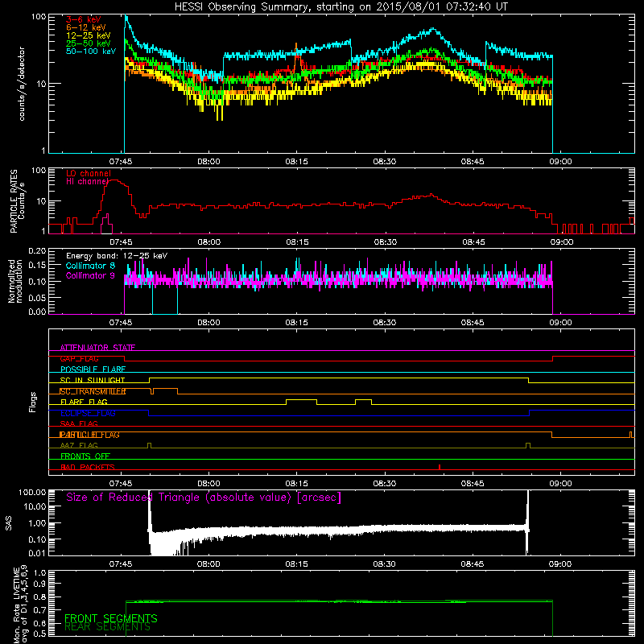
Task: Click the 'HI channel' legend label
Action: click(88, 181)
